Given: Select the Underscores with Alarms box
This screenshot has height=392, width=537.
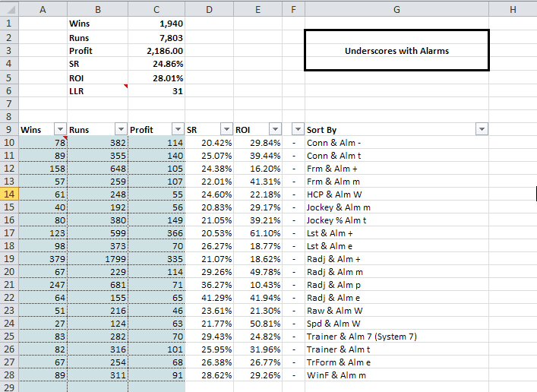Looking at the screenshot, I should coord(396,51).
